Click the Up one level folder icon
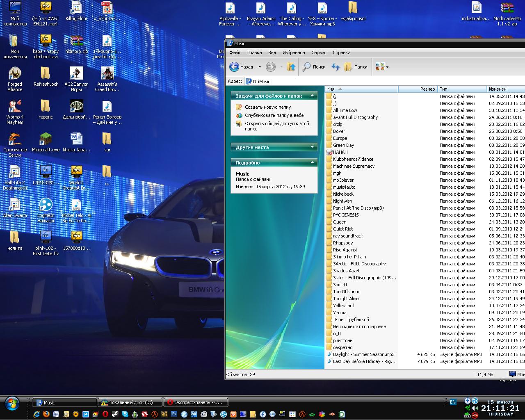The width and height of the screenshot is (525, 420). pyautogui.click(x=291, y=67)
